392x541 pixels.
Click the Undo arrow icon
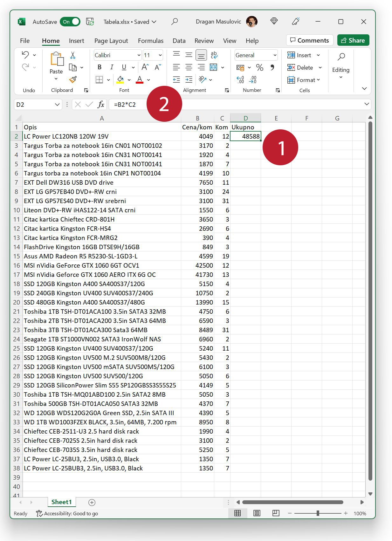[x=25, y=55]
